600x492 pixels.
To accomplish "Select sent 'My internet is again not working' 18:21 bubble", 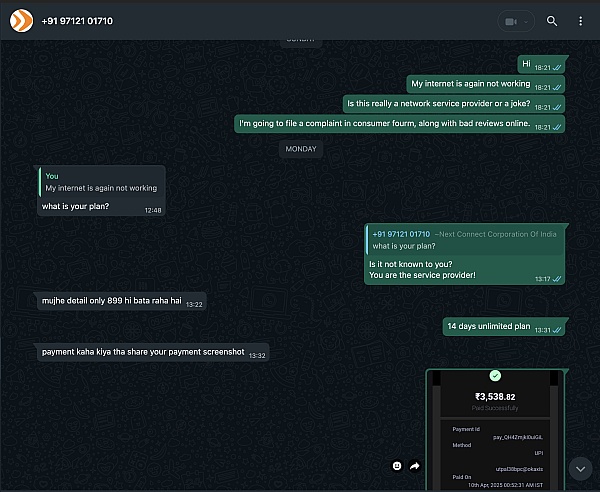I will click(x=486, y=84).
